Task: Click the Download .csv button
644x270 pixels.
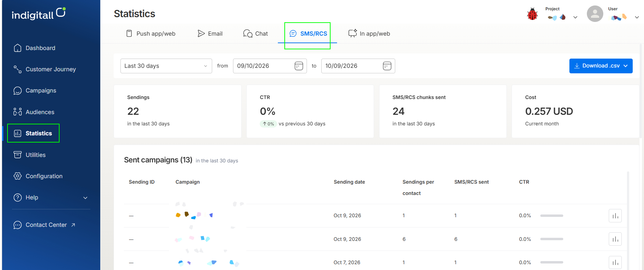Action: point(601,66)
